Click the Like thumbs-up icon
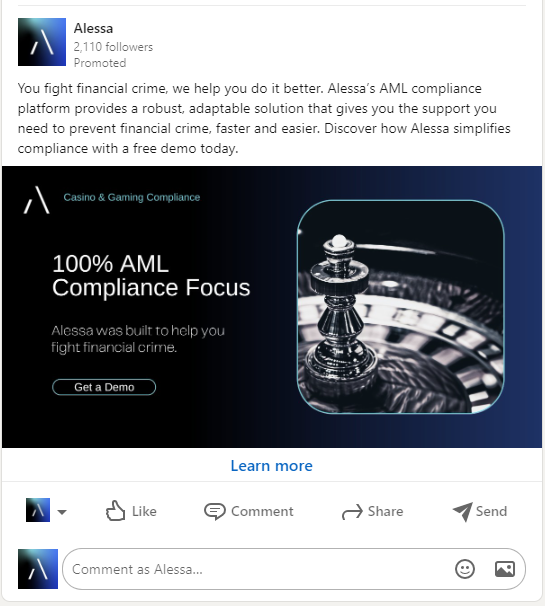The width and height of the screenshot is (545, 606). [x=115, y=511]
